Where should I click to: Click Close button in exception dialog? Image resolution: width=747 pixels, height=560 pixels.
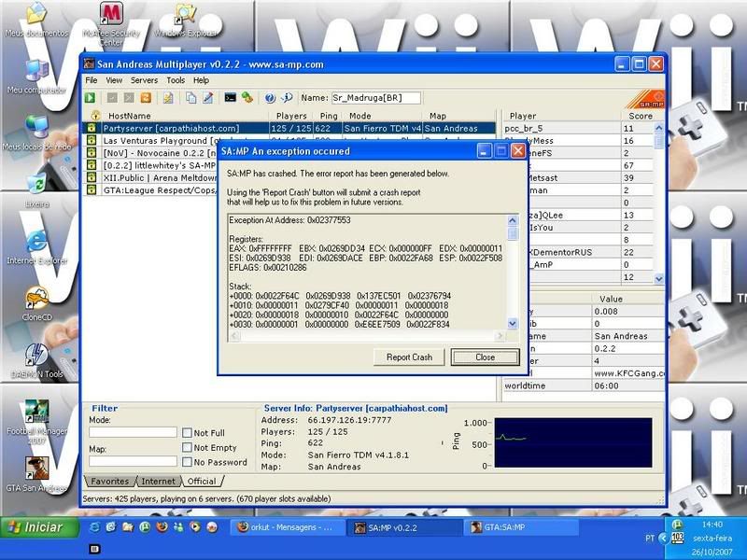point(485,357)
